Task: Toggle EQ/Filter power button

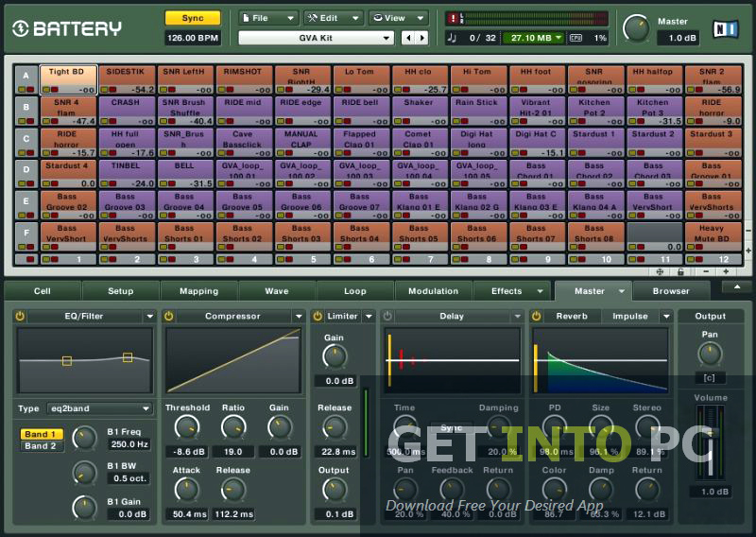Action: pyautogui.click(x=20, y=316)
